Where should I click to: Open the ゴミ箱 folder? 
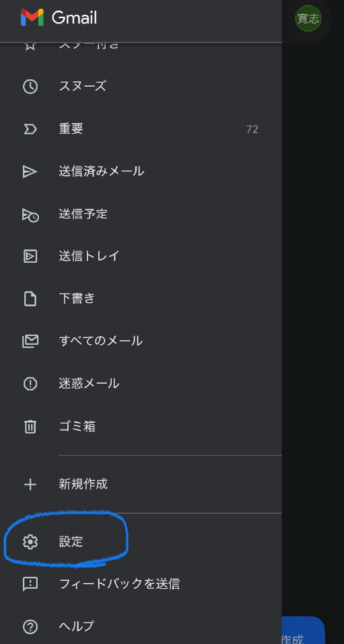coord(141,427)
